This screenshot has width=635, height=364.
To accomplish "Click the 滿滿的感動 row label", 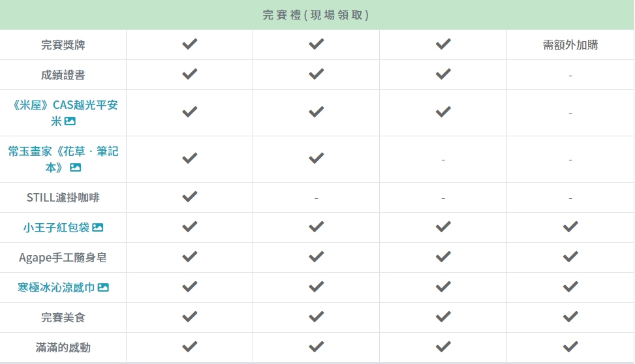I will (x=63, y=348).
